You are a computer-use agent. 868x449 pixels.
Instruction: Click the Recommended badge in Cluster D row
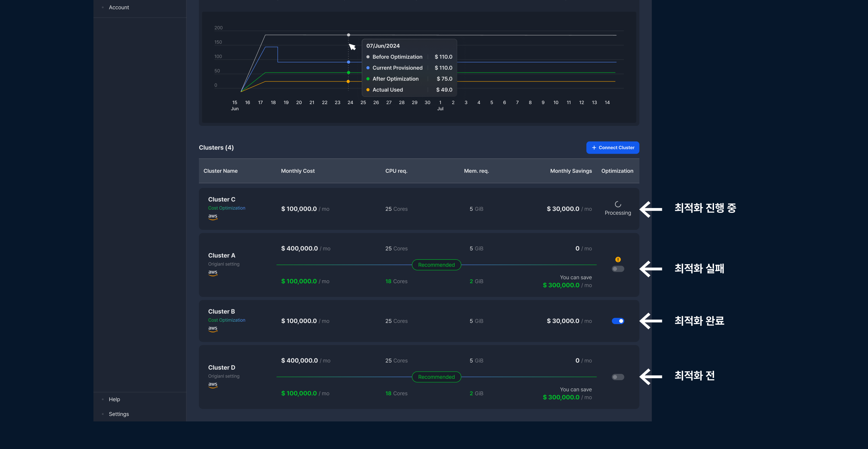[436, 377]
